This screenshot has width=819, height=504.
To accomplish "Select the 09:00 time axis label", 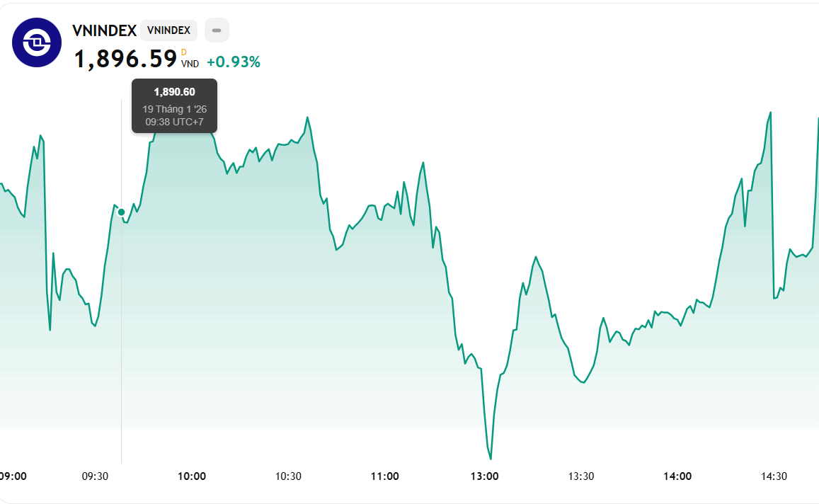I will click(x=13, y=476).
